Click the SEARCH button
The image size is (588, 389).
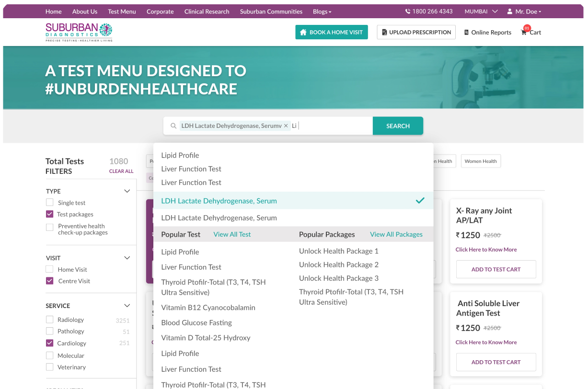click(x=398, y=126)
